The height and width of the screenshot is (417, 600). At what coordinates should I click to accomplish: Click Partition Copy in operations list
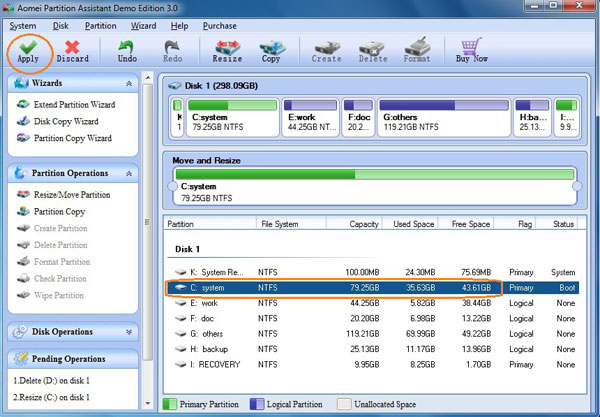59,212
